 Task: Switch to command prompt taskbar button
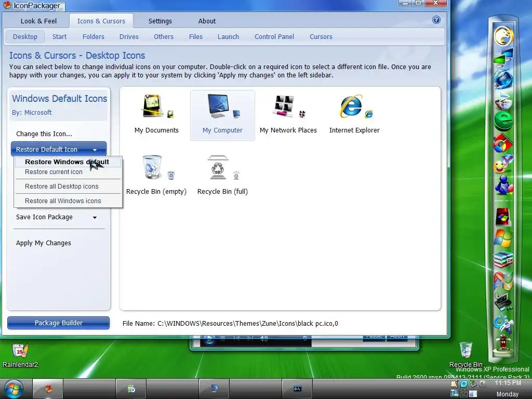[x=297, y=389]
